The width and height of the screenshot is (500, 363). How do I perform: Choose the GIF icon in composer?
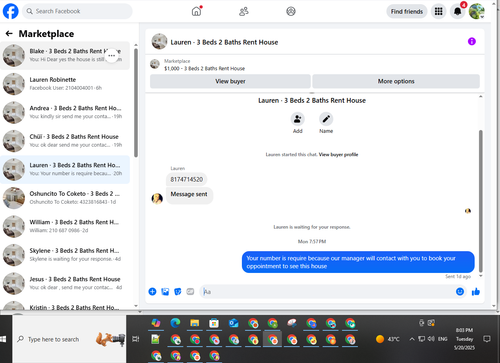click(x=190, y=292)
